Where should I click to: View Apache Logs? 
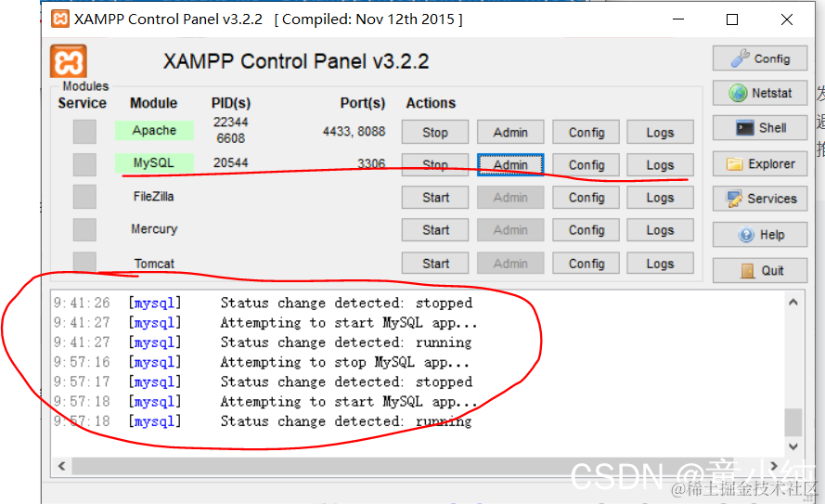coord(660,132)
